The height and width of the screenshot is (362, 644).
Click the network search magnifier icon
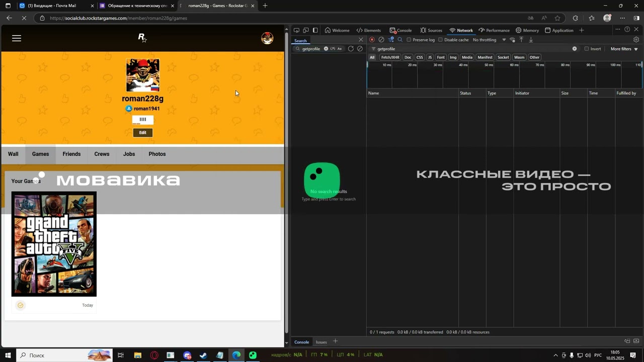coord(400,40)
